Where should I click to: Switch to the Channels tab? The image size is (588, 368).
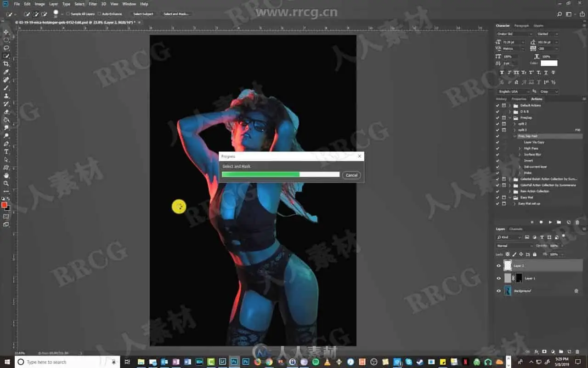(516, 229)
